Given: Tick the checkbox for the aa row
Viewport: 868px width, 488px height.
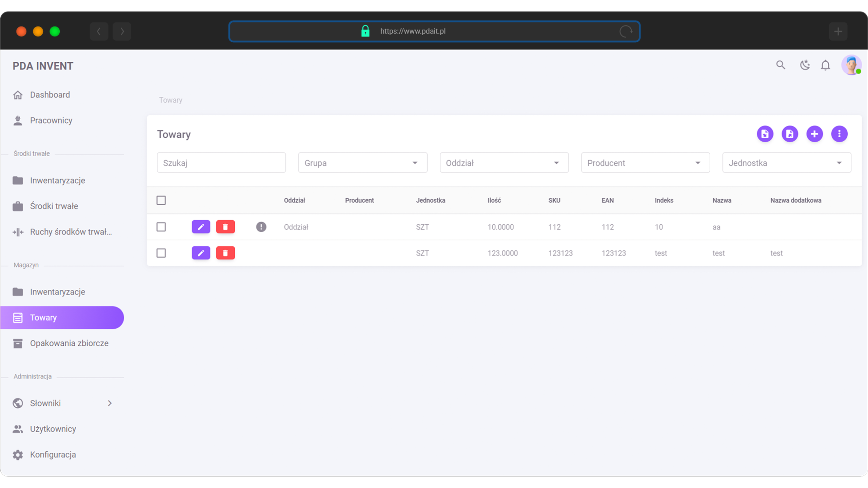Looking at the screenshot, I should [161, 227].
